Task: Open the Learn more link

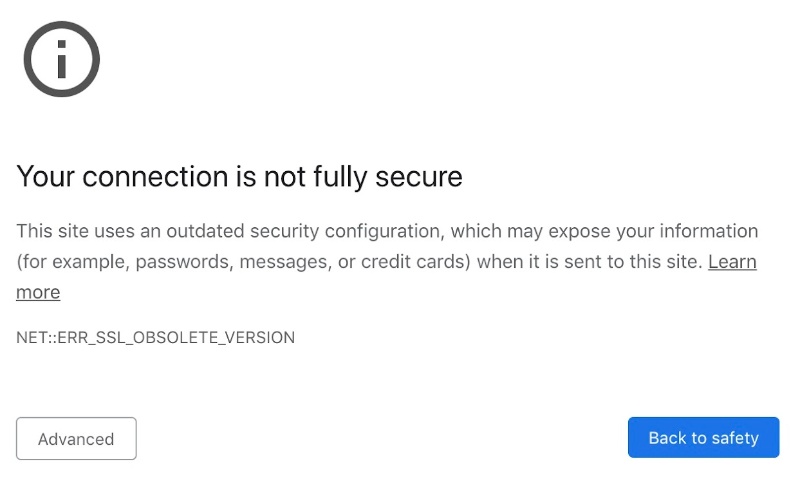Action: 732,262
